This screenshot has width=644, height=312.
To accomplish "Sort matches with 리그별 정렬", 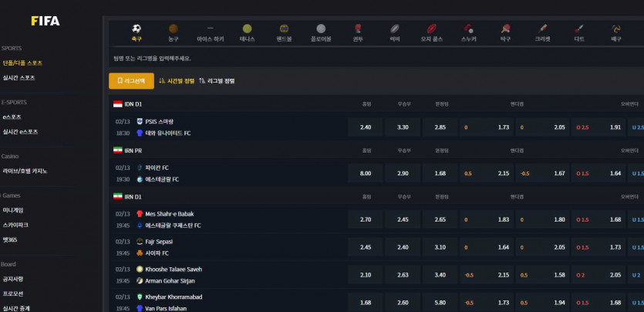I will [217, 81].
